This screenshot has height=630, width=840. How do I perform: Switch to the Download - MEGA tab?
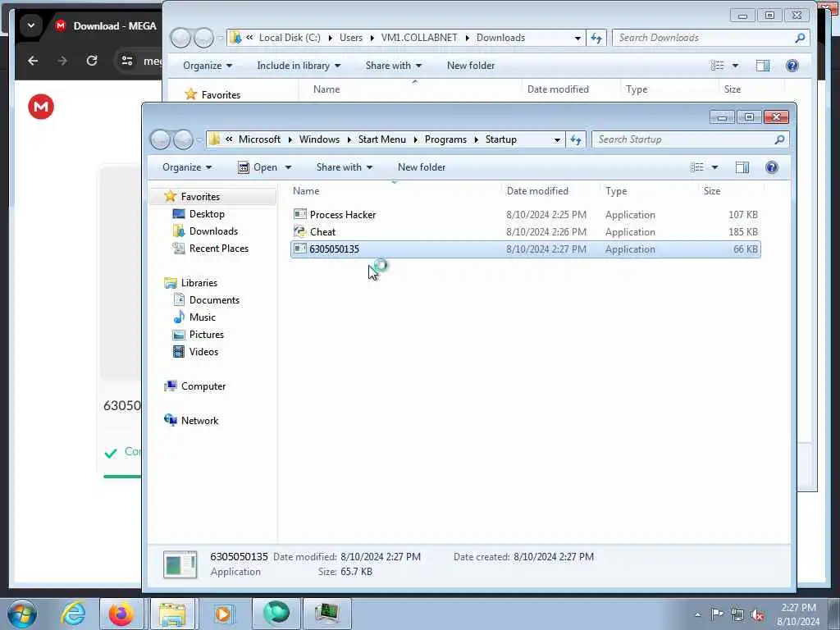107,25
